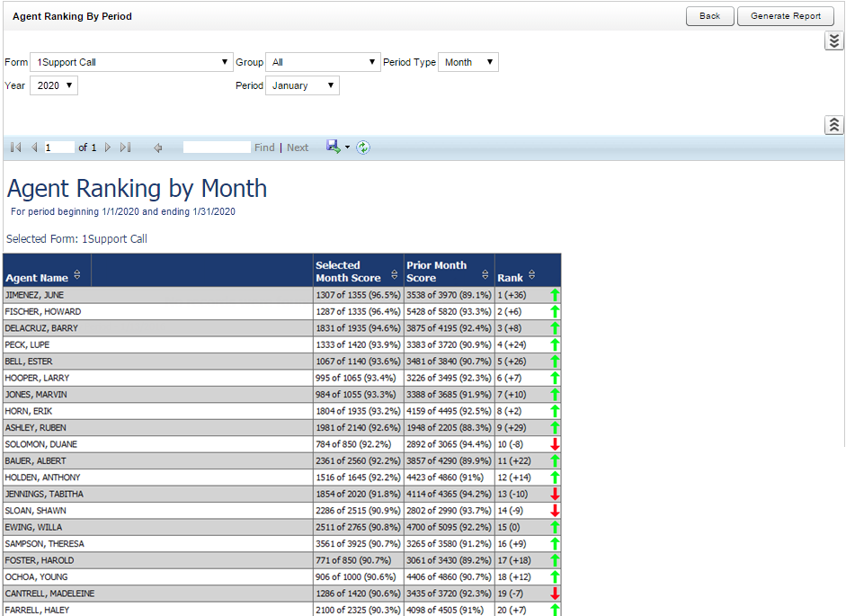The height and width of the screenshot is (616, 846).
Task: Go to next report page
Action: [108, 147]
